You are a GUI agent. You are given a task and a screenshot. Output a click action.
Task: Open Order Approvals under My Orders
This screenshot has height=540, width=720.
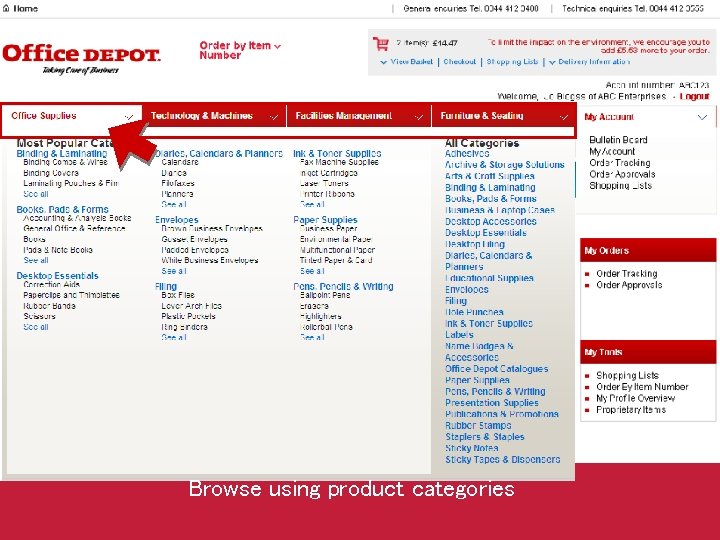pos(629,285)
